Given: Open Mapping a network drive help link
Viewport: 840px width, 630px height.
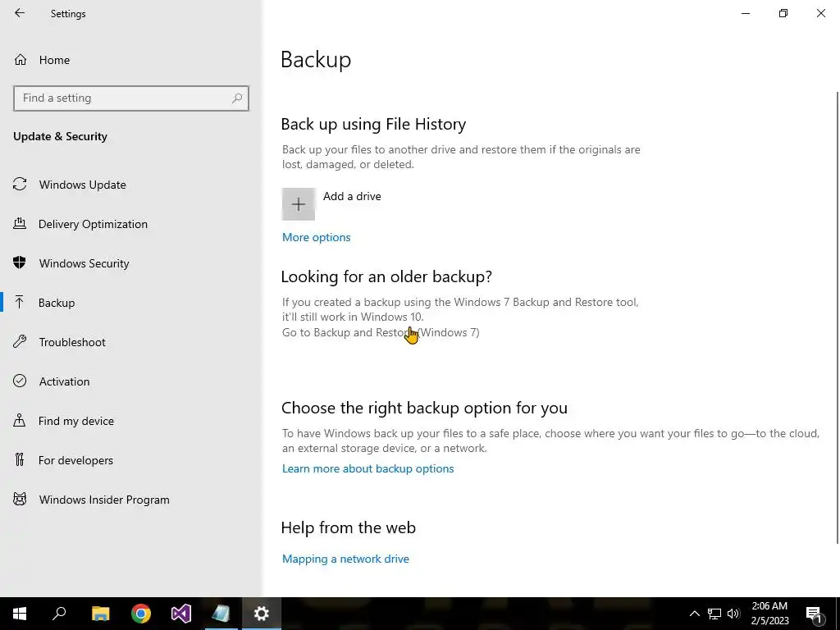Looking at the screenshot, I should 345,559.
